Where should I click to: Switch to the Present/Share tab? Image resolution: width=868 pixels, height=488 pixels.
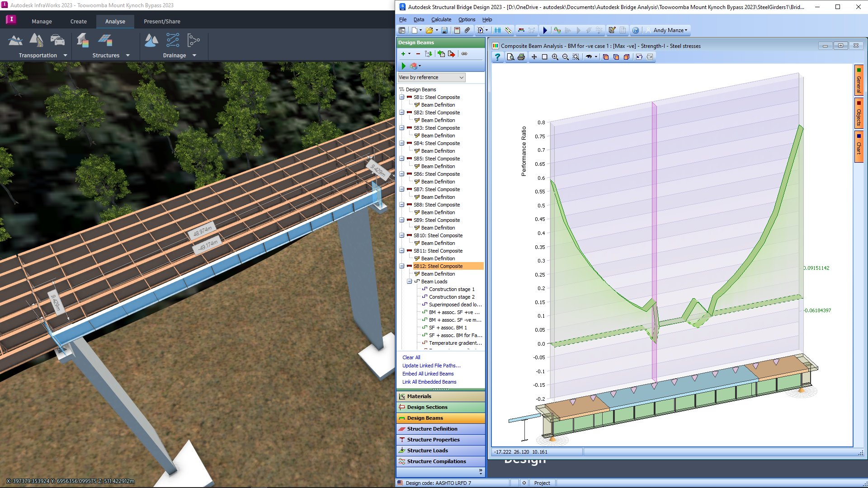click(162, 21)
